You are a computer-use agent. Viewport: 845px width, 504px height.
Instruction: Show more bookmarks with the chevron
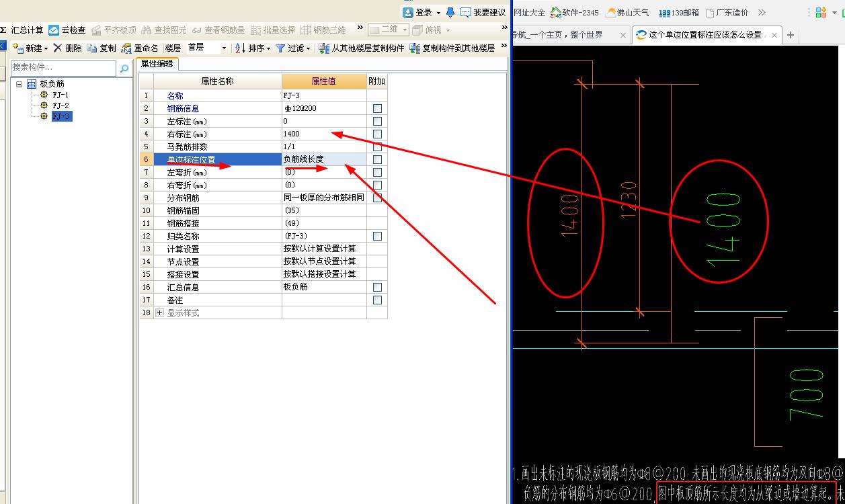point(762,12)
